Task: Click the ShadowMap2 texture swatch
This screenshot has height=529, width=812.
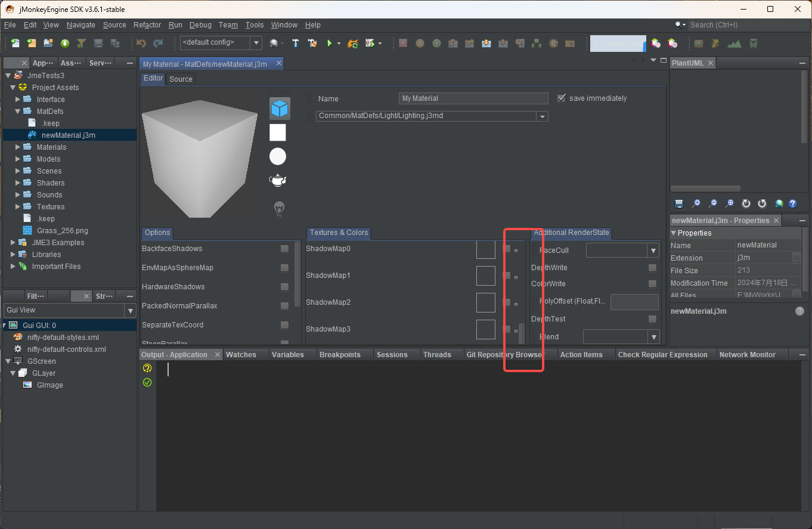Action: click(486, 302)
